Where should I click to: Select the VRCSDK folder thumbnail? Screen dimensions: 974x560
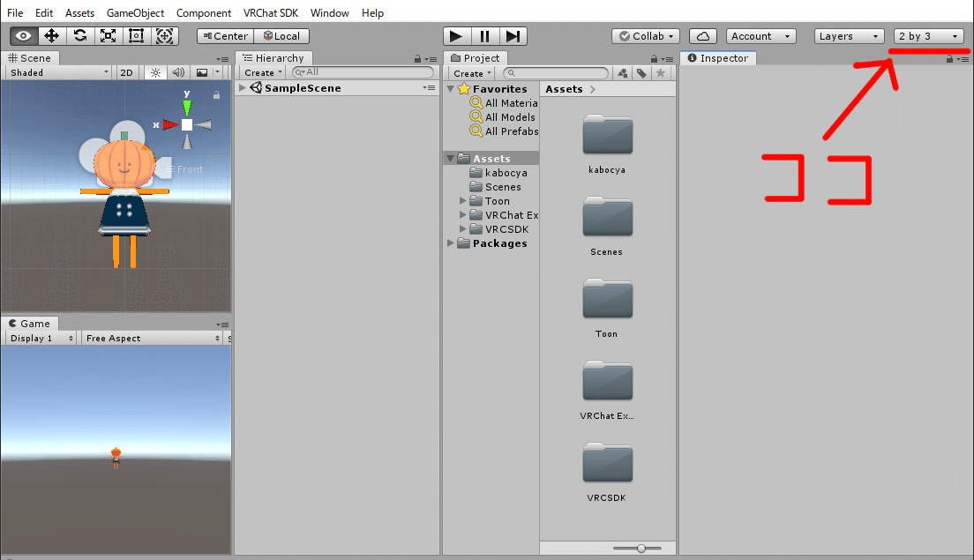pyautogui.click(x=607, y=462)
